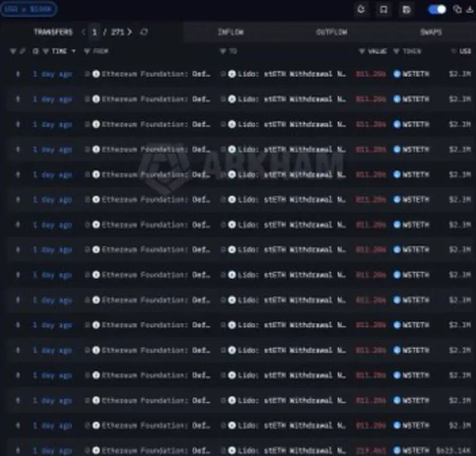The width and height of the screenshot is (476, 456).
Task: Open the FROM column filter funnel
Action: 87,51
